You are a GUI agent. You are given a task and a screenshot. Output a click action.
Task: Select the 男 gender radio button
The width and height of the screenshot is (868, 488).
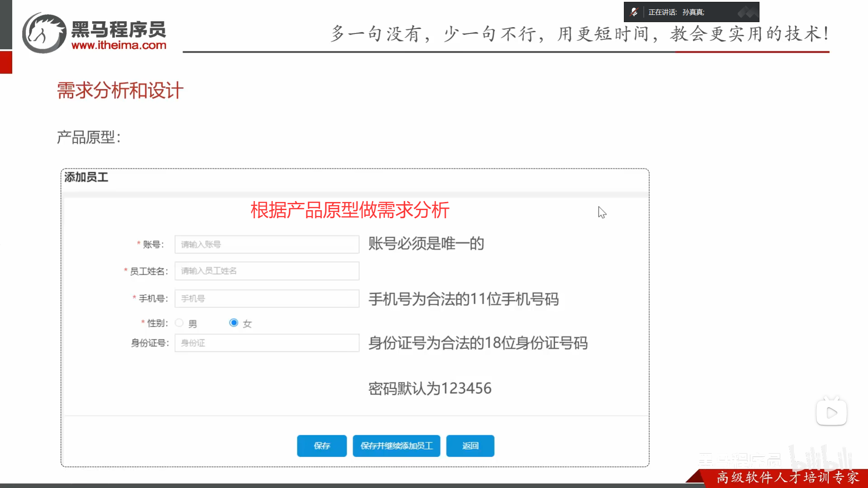click(x=179, y=323)
